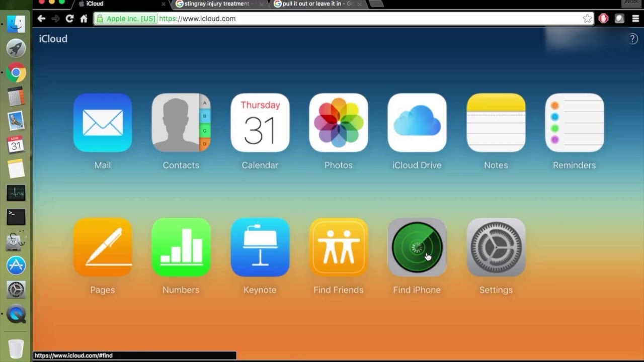Bookmark this page with the star
The width and height of the screenshot is (644, 362).
[587, 19]
